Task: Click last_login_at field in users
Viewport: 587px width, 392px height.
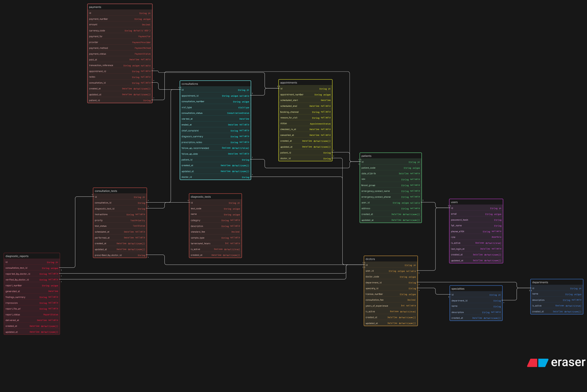Action: tap(476, 249)
